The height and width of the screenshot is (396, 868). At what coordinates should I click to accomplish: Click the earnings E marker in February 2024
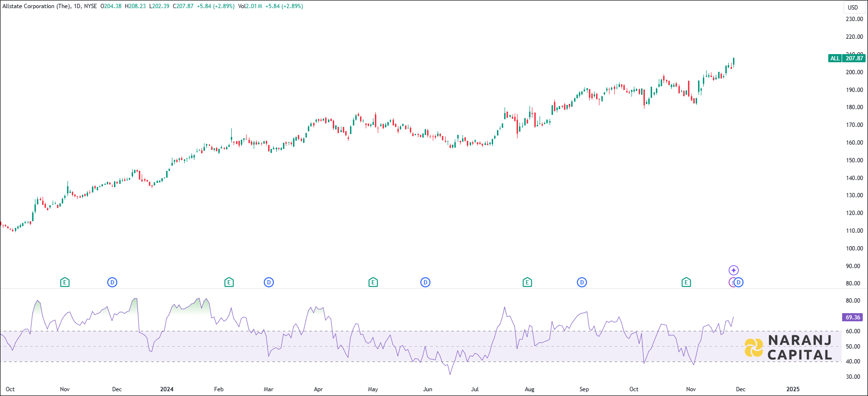tap(229, 283)
